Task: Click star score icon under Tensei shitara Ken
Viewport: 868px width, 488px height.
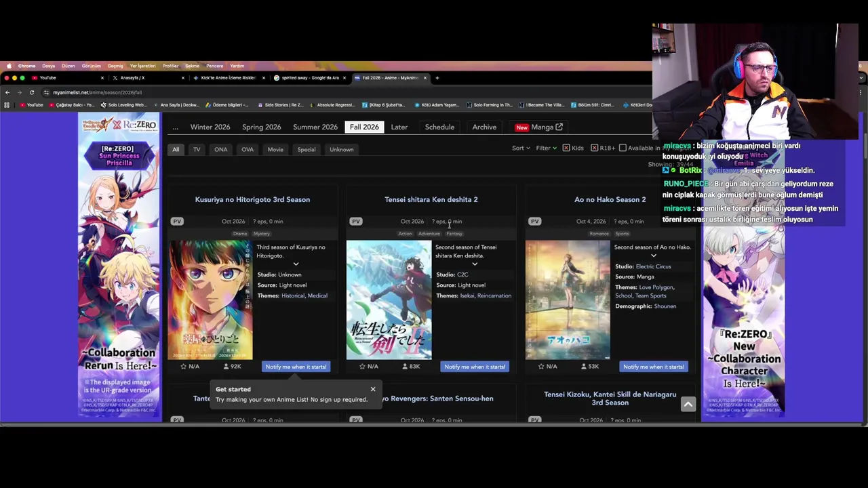Action: point(362,367)
